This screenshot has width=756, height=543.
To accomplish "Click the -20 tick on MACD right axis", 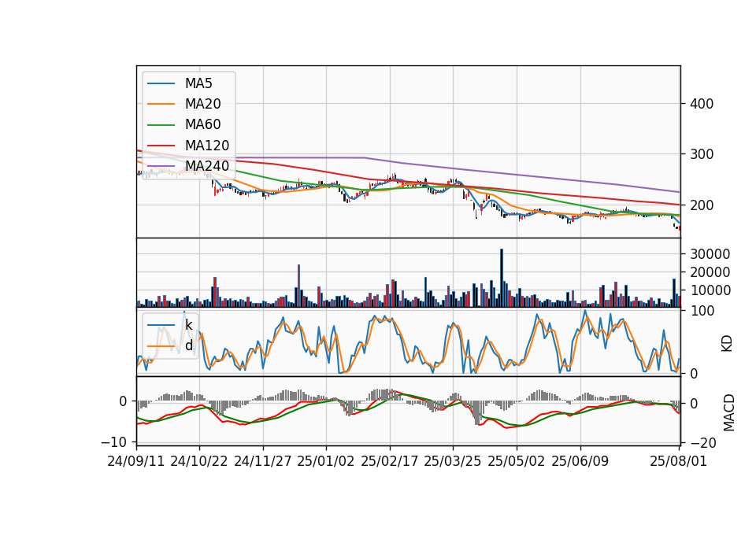I will 703,443.
